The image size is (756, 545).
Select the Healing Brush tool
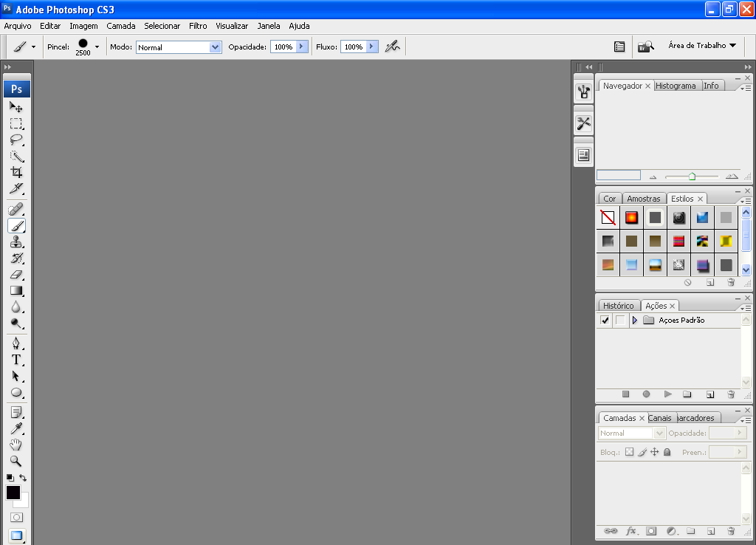click(x=16, y=209)
